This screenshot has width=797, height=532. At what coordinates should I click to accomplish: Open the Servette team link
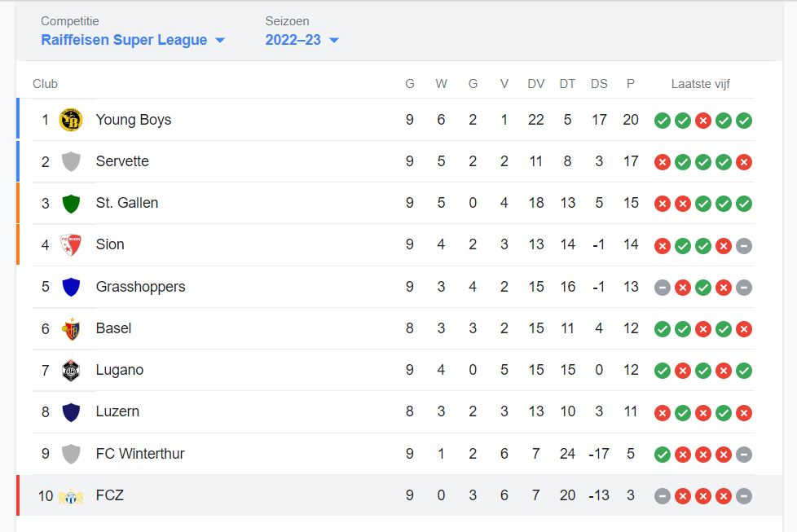coord(122,161)
